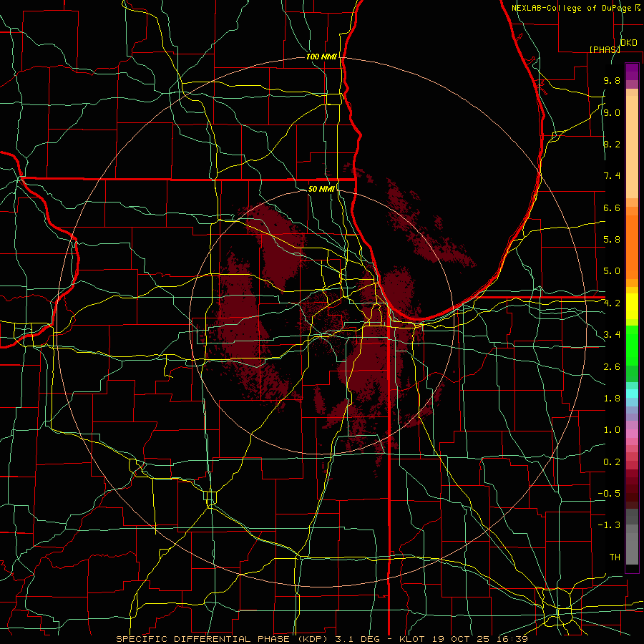Click the -1.3 legend value
The height and width of the screenshot is (644, 644).
609,525
